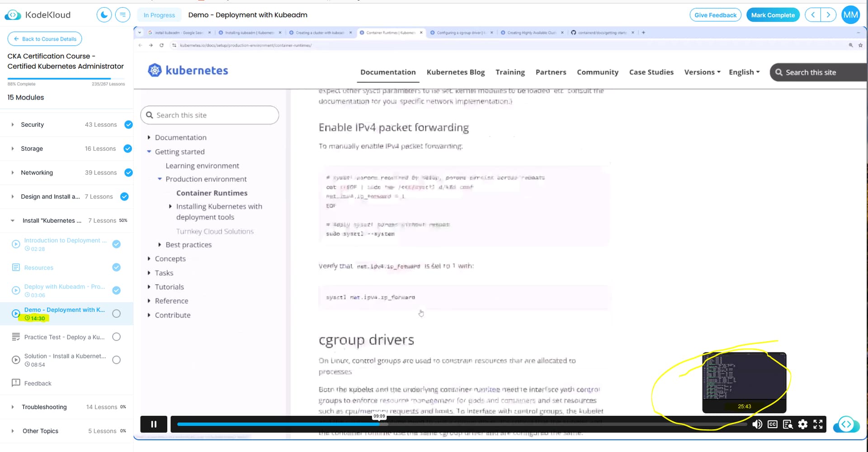Expand the Storage module

[x=12, y=148]
